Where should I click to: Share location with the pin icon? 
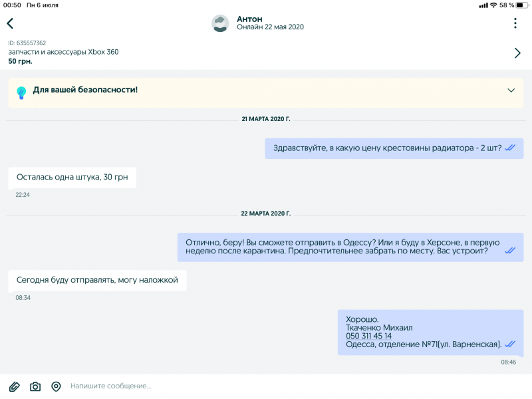56,386
